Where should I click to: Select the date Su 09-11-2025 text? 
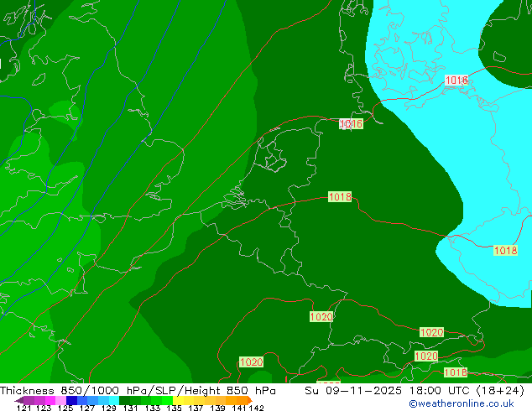pyautogui.click(x=353, y=391)
